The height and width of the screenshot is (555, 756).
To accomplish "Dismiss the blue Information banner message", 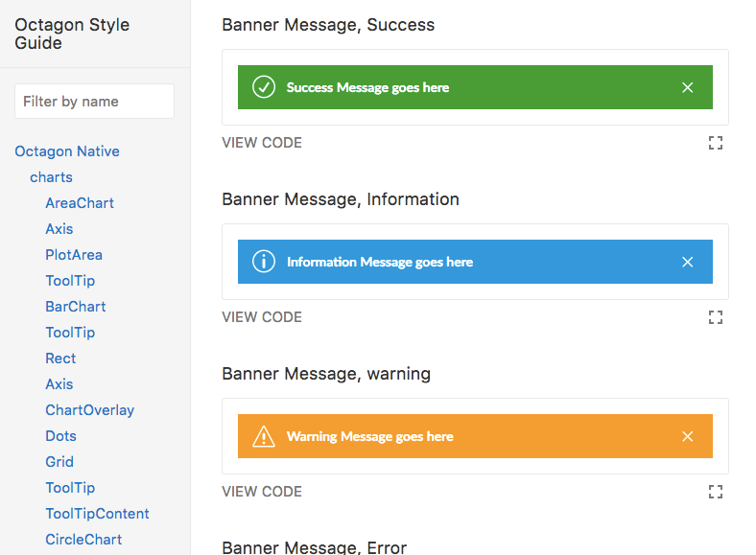I will tap(687, 262).
